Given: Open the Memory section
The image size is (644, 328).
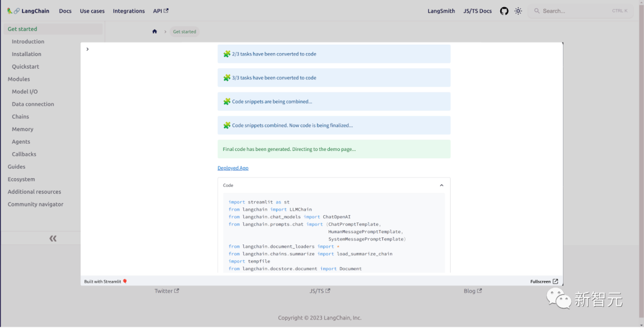Looking at the screenshot, I should [23, 129].
